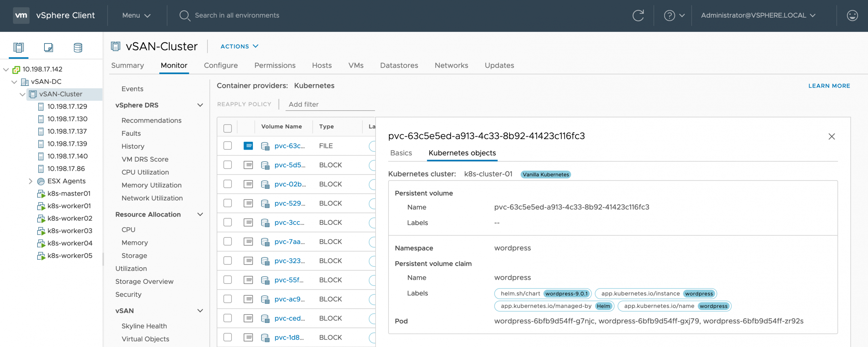Sort by the Volume Name column header

(x=281, y=127)
